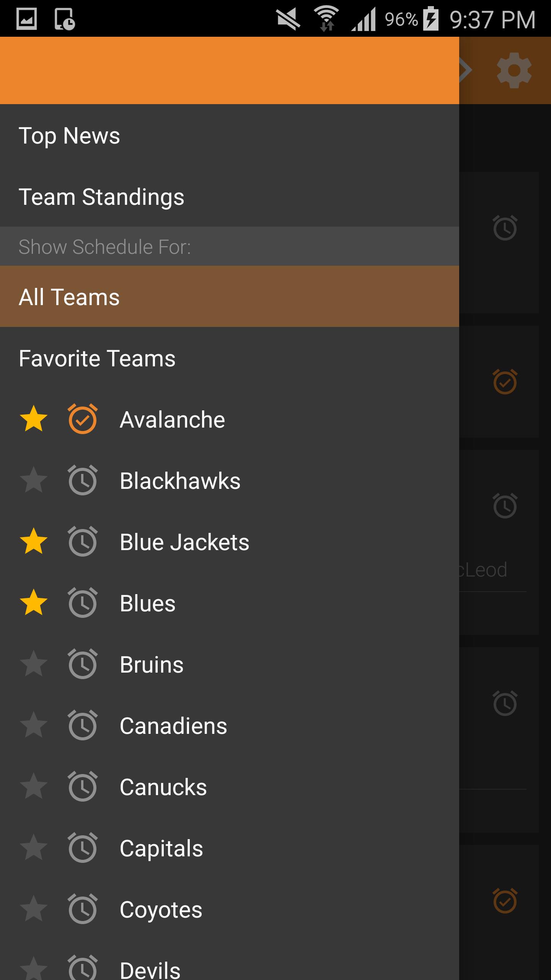551x980 pixels.
Task: Remove the Blue Jackets favorite star
Action: pyautogui.click(x=34, y=541)
